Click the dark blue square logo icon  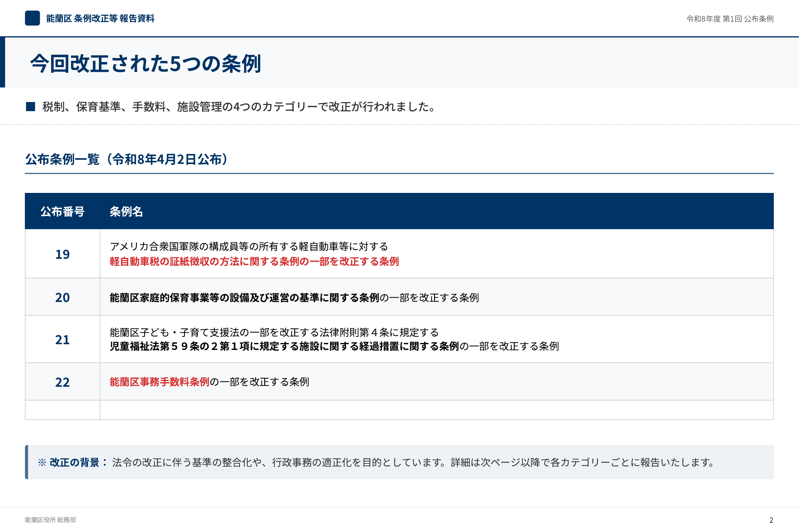pyautogui.click(x=32, y=18)
